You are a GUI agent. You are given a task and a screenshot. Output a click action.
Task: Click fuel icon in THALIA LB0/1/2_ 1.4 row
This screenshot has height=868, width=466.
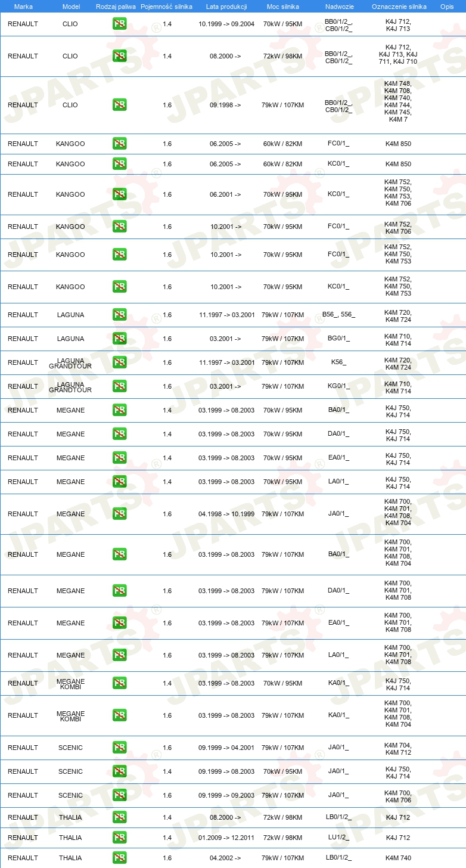[x=119, y=817]
